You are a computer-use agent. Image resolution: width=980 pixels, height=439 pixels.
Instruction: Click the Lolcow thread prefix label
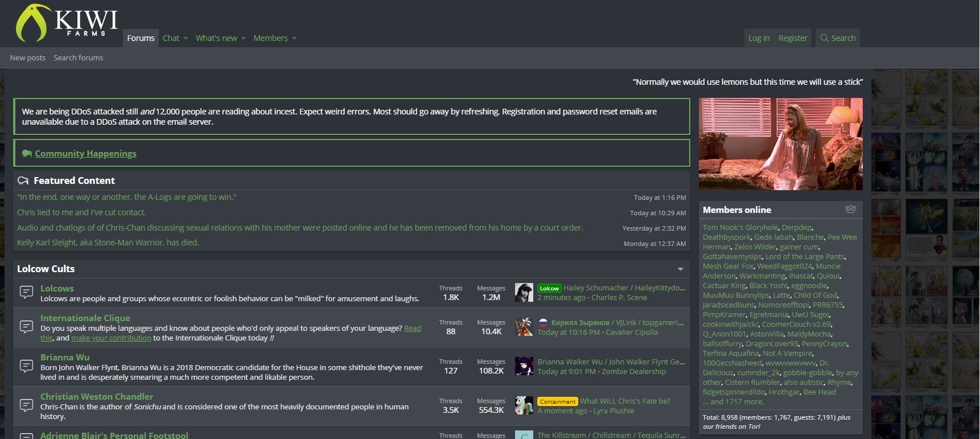(549, 288)
